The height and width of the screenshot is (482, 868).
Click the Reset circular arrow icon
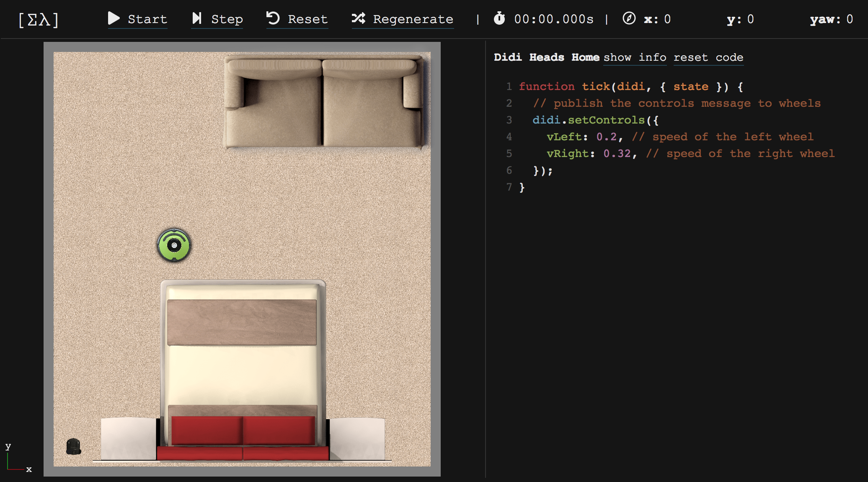tap(273, 18)
